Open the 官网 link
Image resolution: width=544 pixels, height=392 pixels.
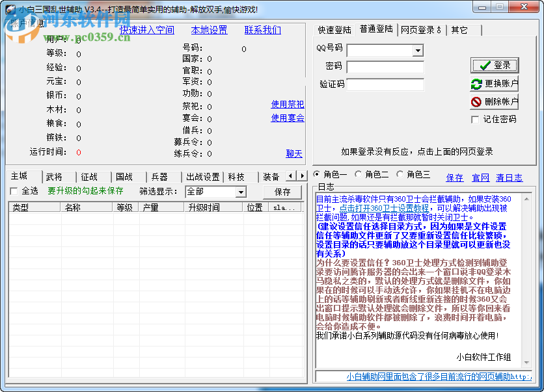pos(480,178)
